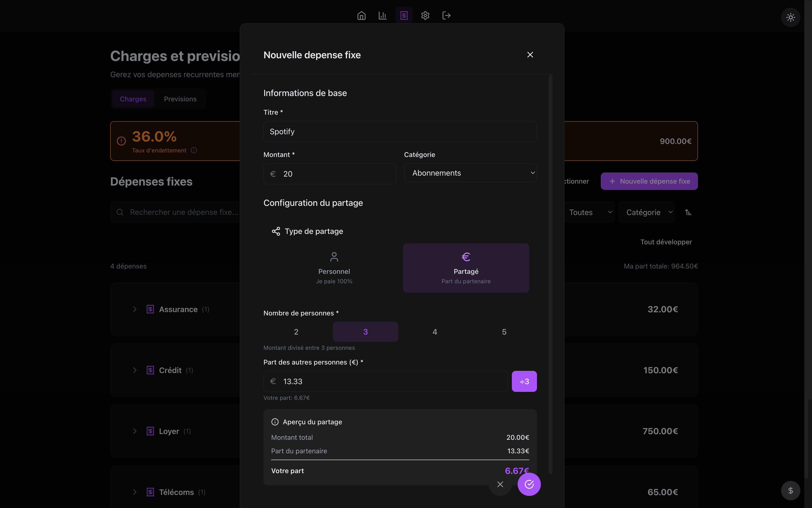Click the Aperçu du partage info icon
The image size is (812, 508).
click(275, 422)
